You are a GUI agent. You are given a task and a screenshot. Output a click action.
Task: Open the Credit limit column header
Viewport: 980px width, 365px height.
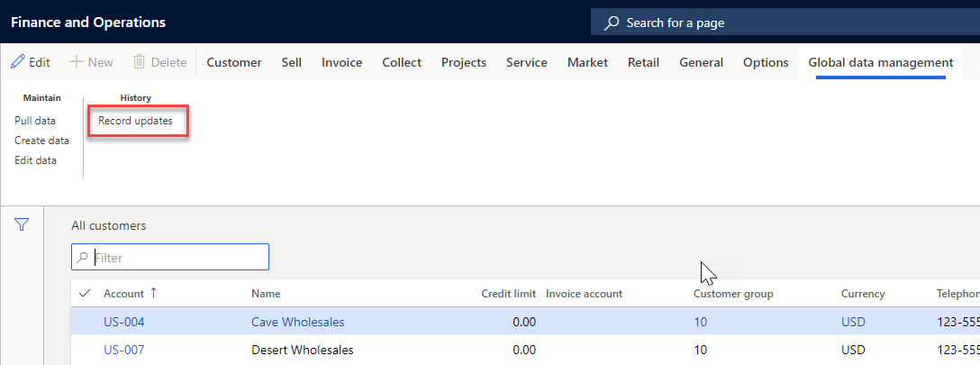(x=508, y=294)
